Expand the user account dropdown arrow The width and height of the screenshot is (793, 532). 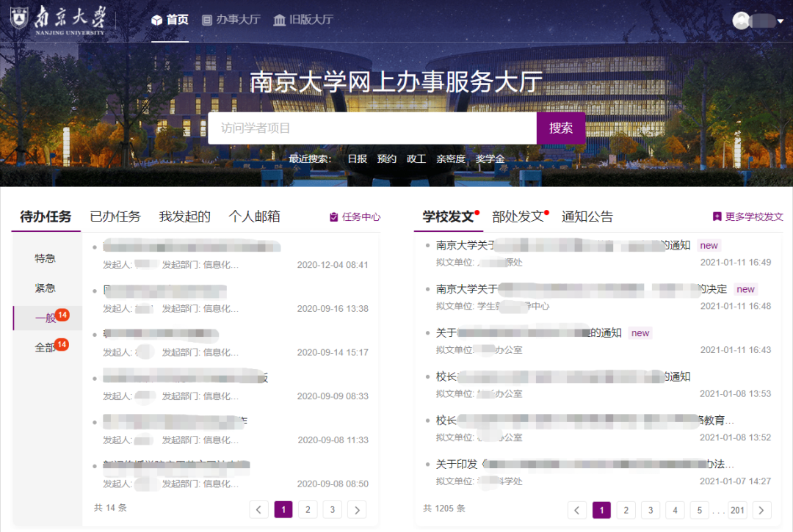coord(781,21)
